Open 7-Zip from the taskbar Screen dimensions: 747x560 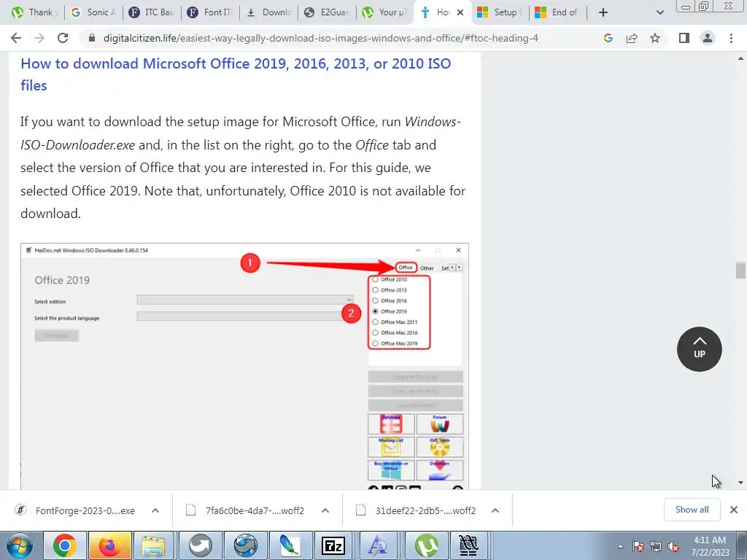pyautogui.click(x=334, y=545)
